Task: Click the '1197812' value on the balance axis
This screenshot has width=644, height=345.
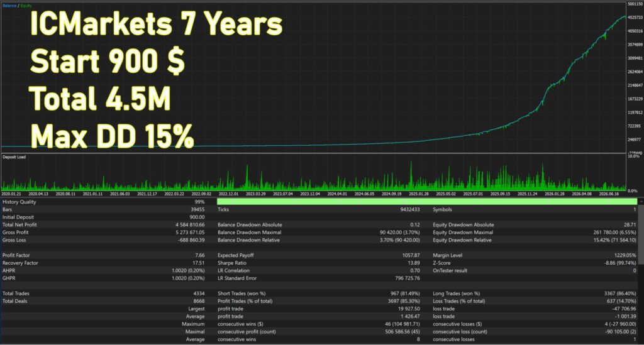Action: click(635, 112)
